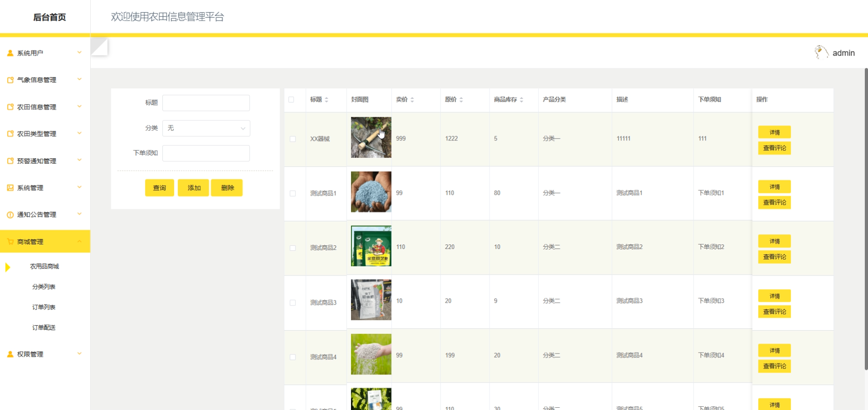868x410 pixels.
Task: Expand the 系统用户 menu chevron
Action: pyautogui.click(x=79, y=52)
